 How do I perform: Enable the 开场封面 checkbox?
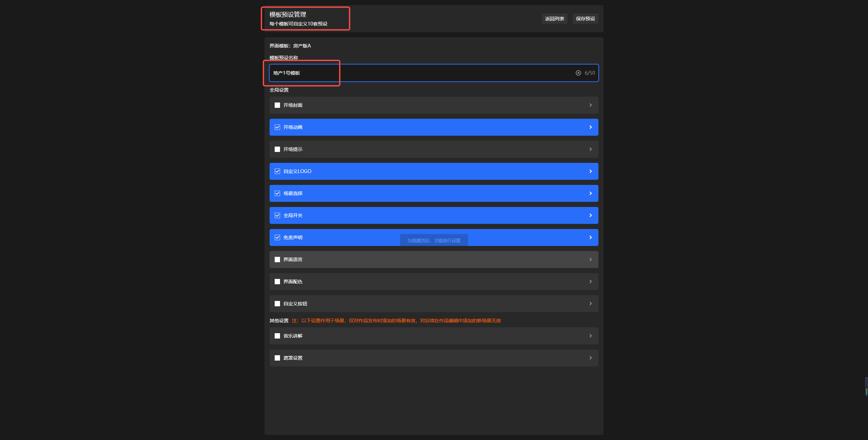(277, 105)
